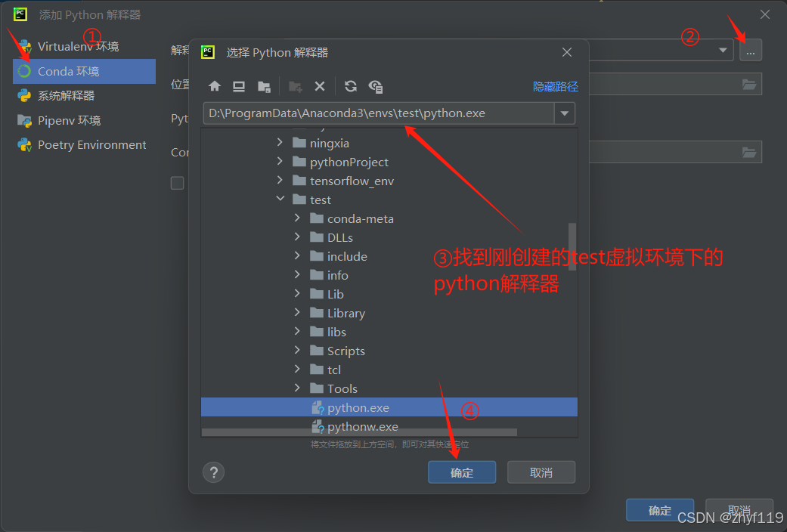Select the test folder row
787x532 pixels.
tap(389, 199)
